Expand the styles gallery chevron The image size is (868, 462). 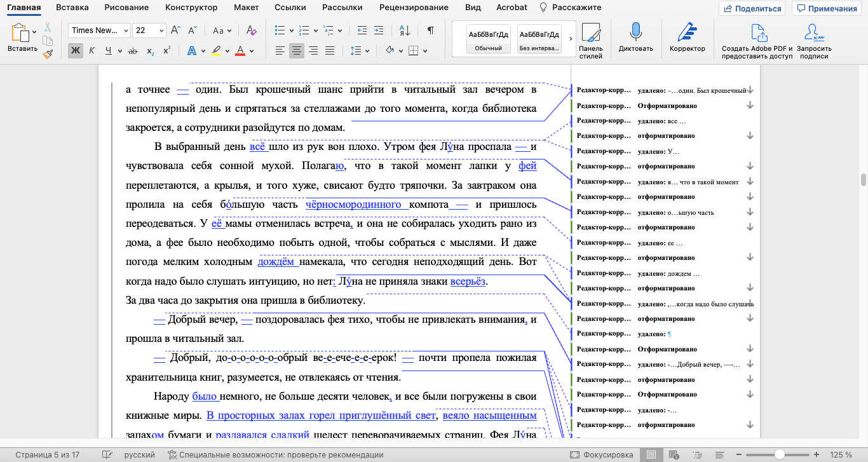coord(569,39)
